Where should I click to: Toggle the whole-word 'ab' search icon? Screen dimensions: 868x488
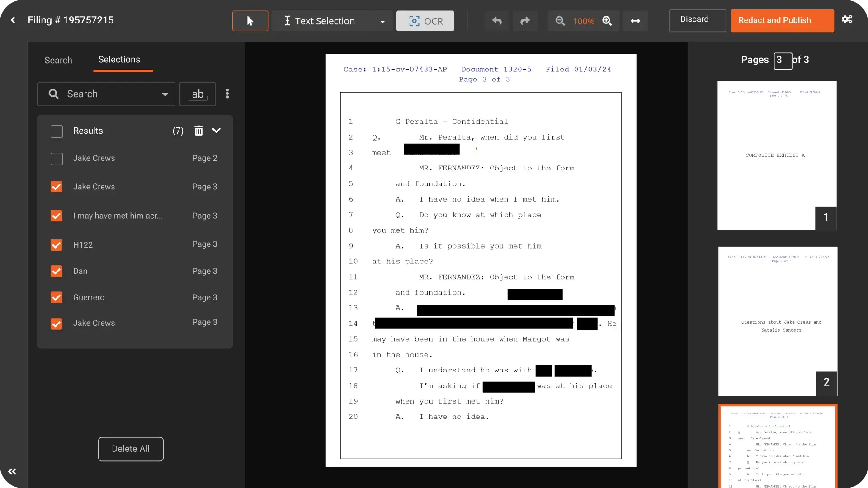click(x=198, y=94)
